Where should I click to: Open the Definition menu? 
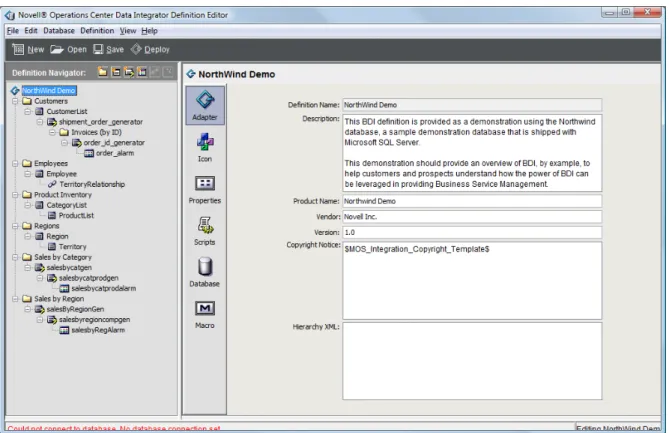(97, 31)
